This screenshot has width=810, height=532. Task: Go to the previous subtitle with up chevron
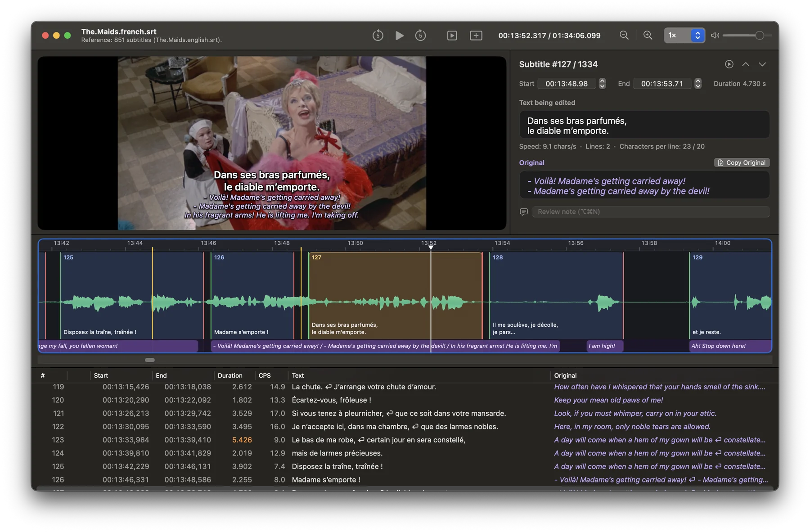pos(746,64)
